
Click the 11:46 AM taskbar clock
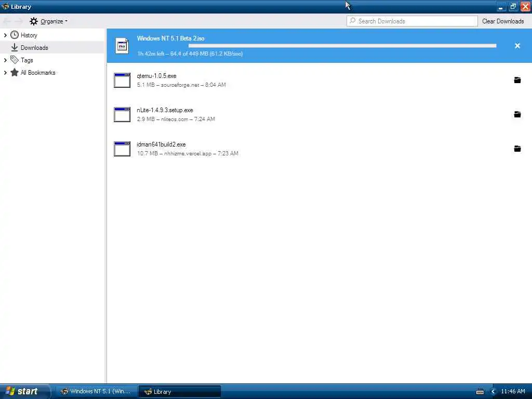tap(513, 391)
